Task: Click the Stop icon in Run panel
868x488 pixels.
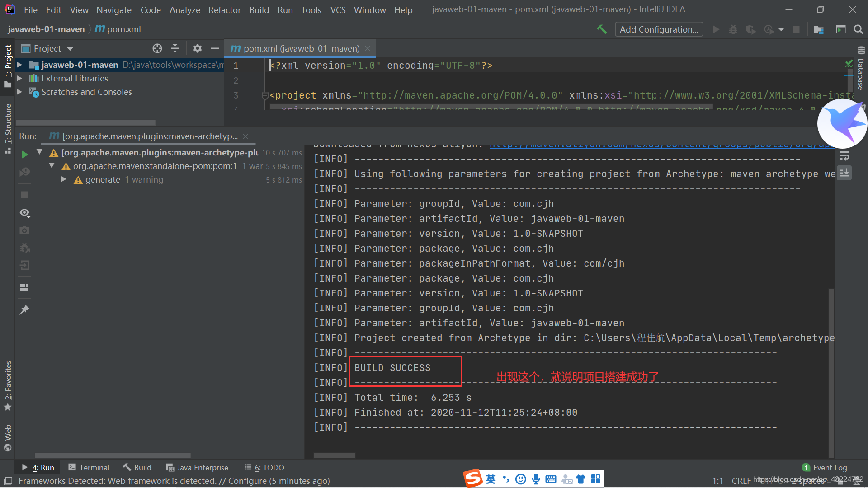Action: click(25, 195)
